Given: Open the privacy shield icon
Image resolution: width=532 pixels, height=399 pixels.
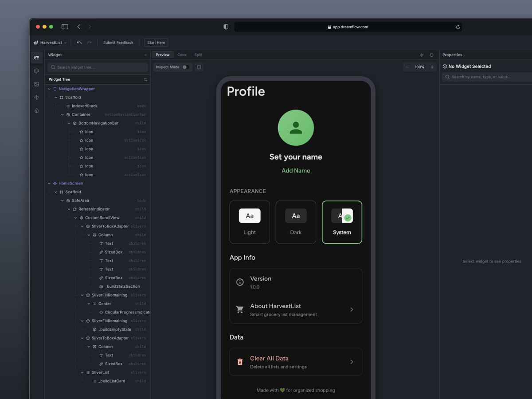Looking at the screenshot, I should pos(226,27).
